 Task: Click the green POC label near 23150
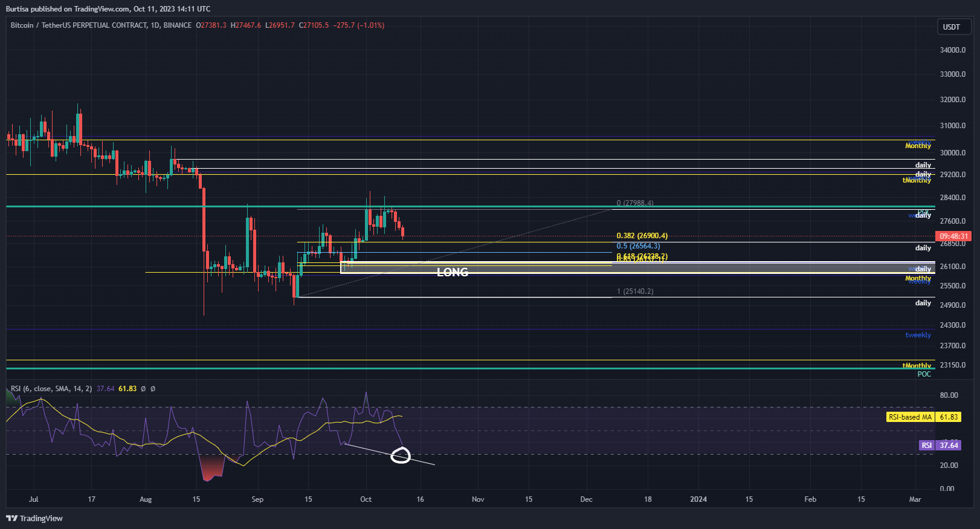point(924,374)
